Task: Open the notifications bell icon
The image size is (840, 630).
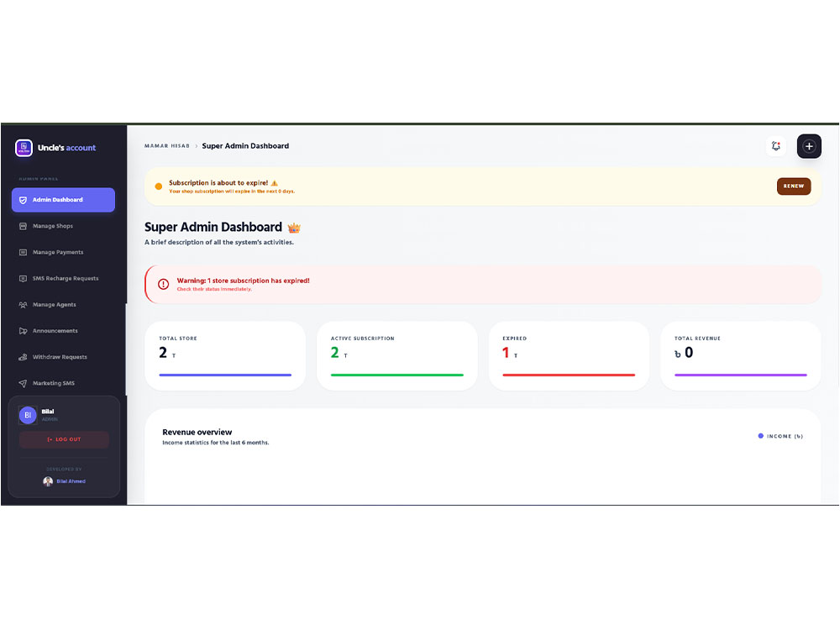Action: point(775,145)
